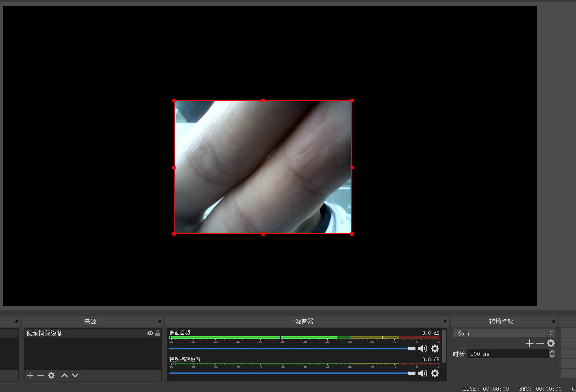
Task: Open 桌面音频 audio settings gear
Action: [x=435, y=349]
